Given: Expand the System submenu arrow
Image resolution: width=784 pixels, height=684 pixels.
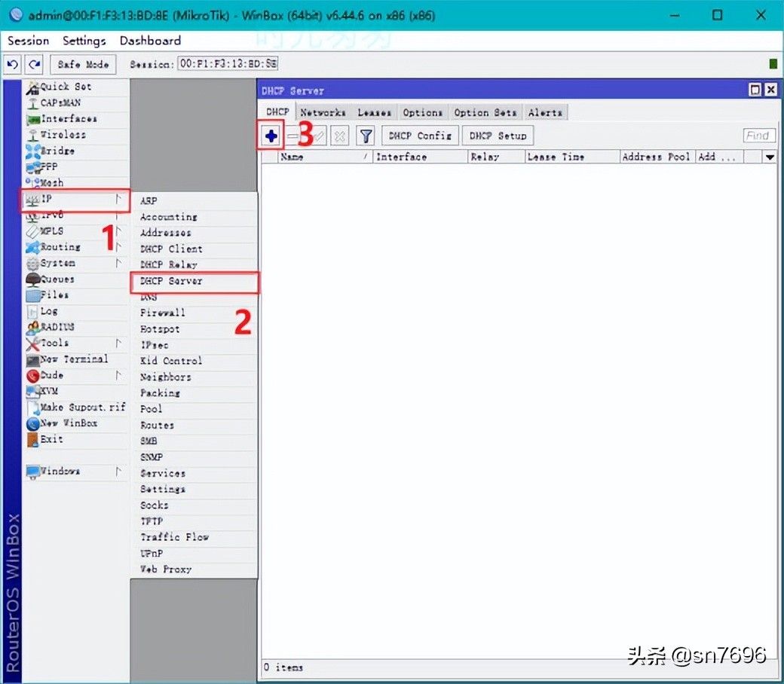Looking at the screenshot, I should click(x=118, y=263).
